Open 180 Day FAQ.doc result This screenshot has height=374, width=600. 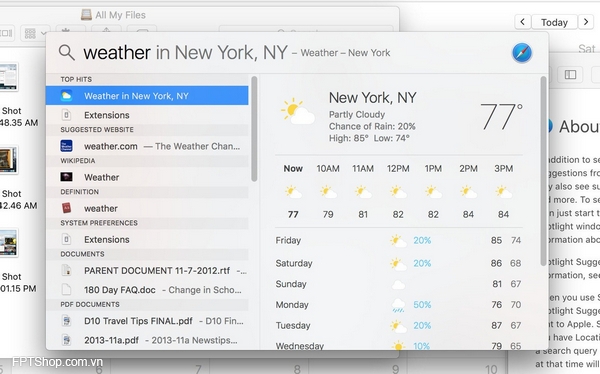click(x=147, y=289)
